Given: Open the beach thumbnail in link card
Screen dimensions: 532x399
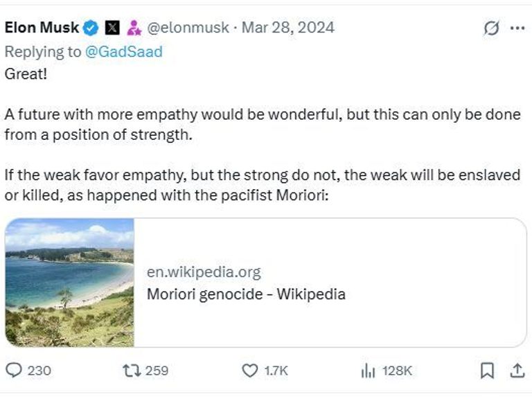Looking at the screenshot, I should [x=69, y=283].
